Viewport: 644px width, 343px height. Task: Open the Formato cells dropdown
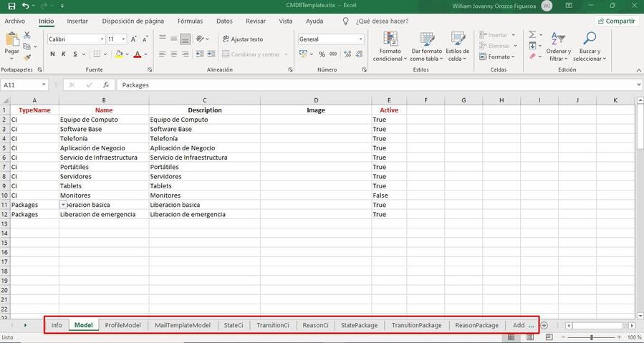pyautogui.click(x=498, y=57)
